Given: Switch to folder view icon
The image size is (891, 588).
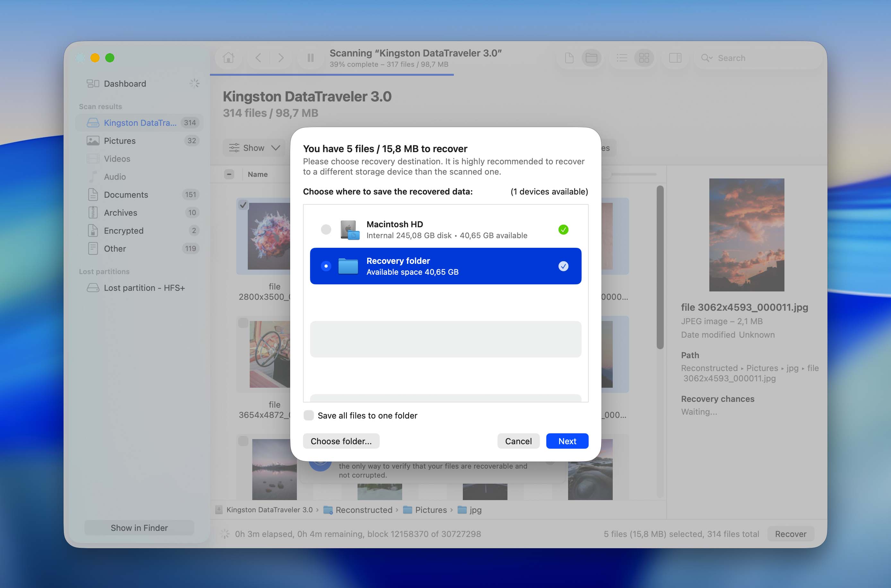Looking at the screenshot, I should pos(591,58).
